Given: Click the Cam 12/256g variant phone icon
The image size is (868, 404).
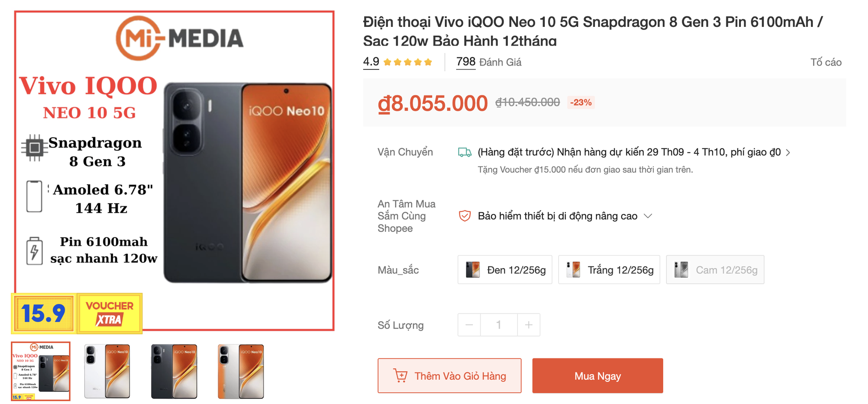Looking at the screenshot, I should [682, 269].
